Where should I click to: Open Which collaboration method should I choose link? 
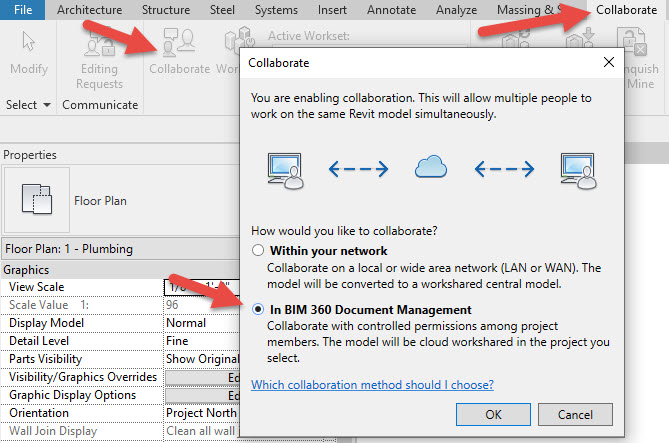(x=372, y=385)
